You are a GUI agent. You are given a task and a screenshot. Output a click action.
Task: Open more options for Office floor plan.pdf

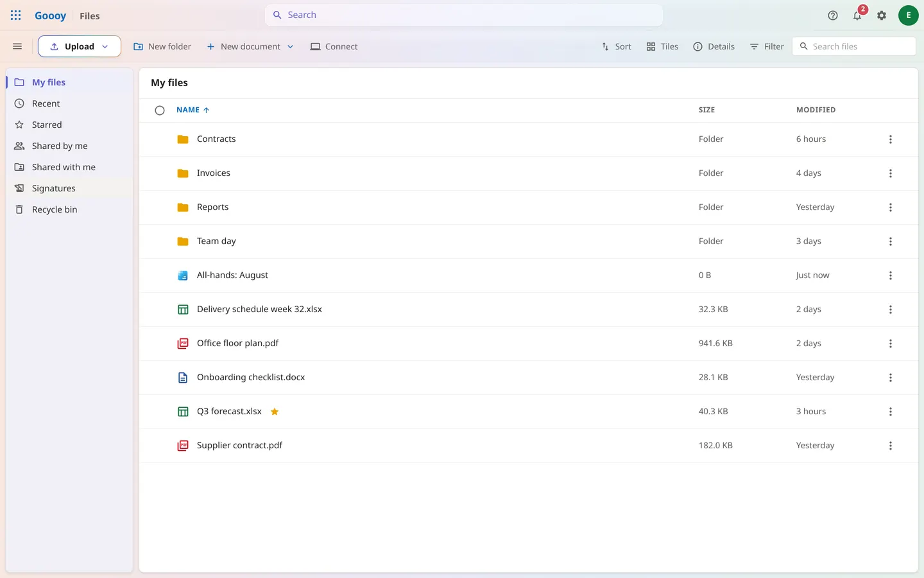[890, 344]
